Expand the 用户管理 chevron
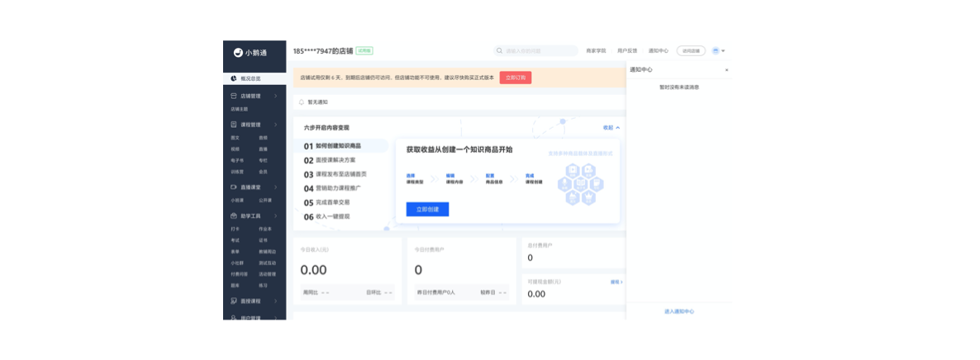The height and width of the screenshot is (360, 980). tap(276, 318)
